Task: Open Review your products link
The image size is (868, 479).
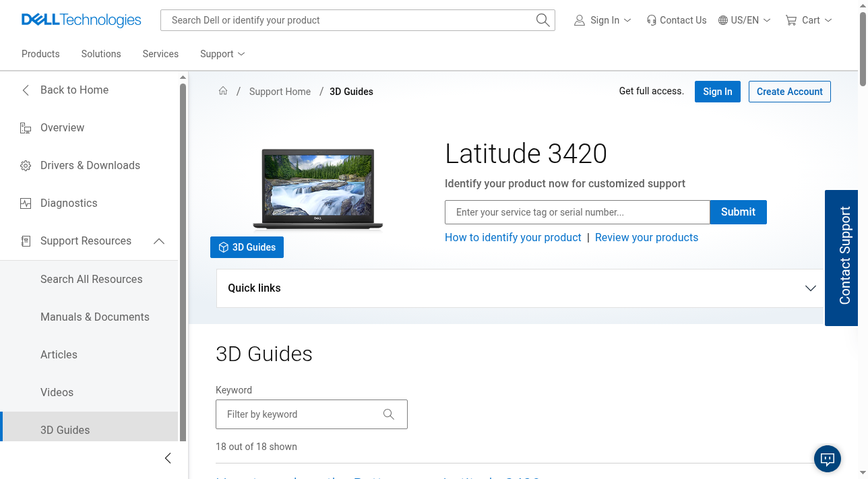Action: 647,238
